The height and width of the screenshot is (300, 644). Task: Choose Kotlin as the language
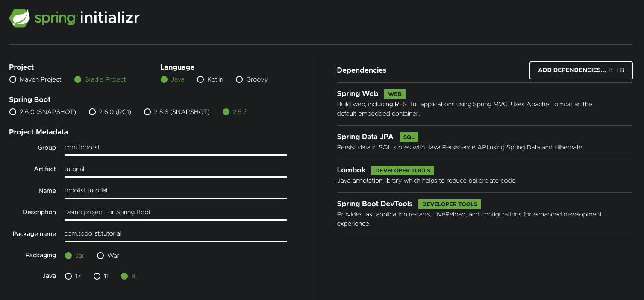[200, 79]
